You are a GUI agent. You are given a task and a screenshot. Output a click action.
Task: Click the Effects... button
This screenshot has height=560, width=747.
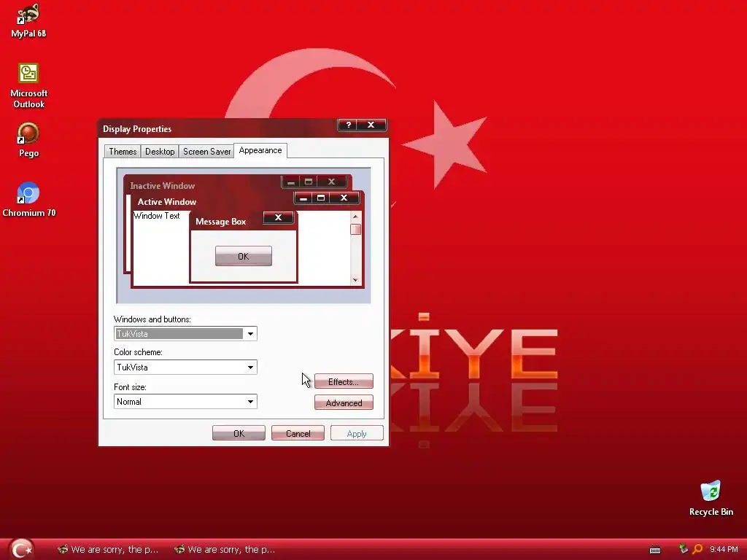pos(344,381)
